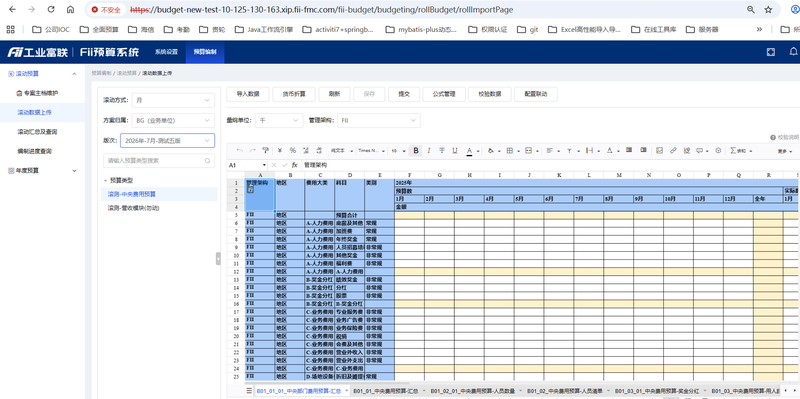This screenshot has width=800, height=399.
Task: Click the 校验说明 help link
Action: click(x=785, y=137)
